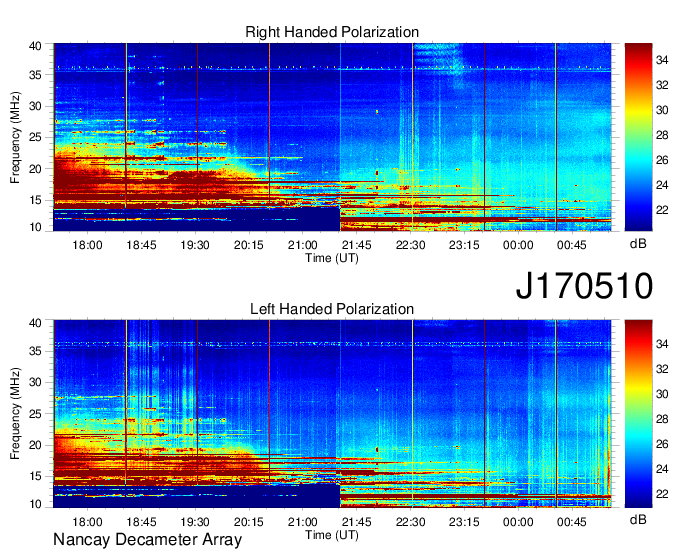Viewport: 680px width, 552px height.
Task: Click the 34 value on the lower colorbar
Action: tap(662, 344)
